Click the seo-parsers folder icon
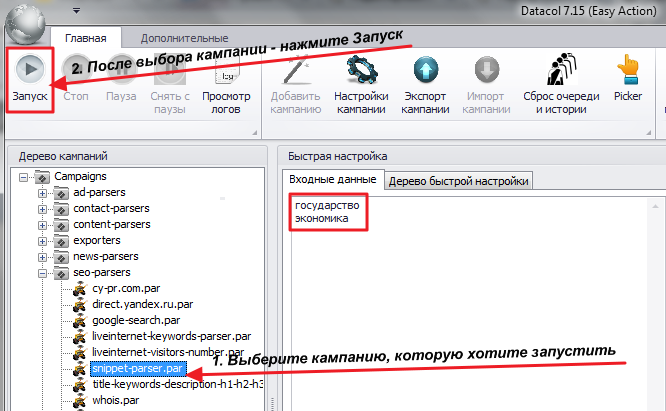Image resolution: width=666 pixels, height=411 pixels. 61,273
